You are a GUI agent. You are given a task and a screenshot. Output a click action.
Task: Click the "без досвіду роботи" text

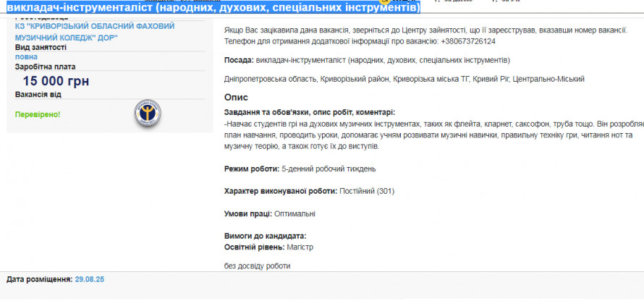click(x=258, y=266)
